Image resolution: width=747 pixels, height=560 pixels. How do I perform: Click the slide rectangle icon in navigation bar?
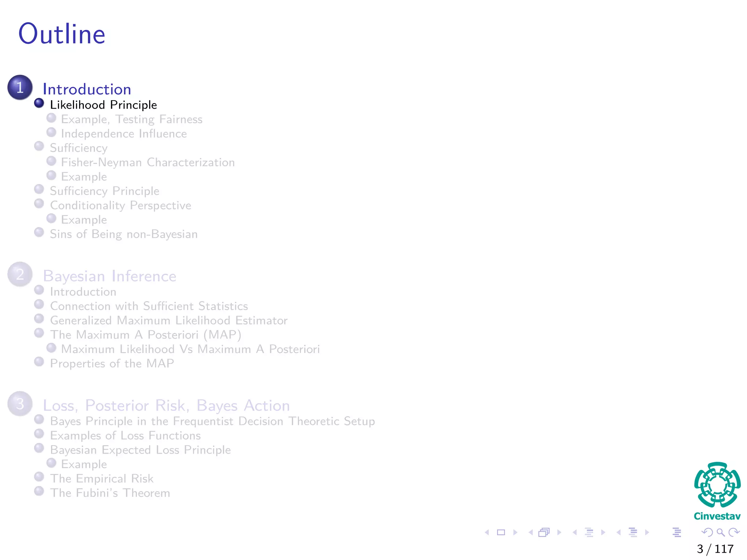(x=501, y=532)
